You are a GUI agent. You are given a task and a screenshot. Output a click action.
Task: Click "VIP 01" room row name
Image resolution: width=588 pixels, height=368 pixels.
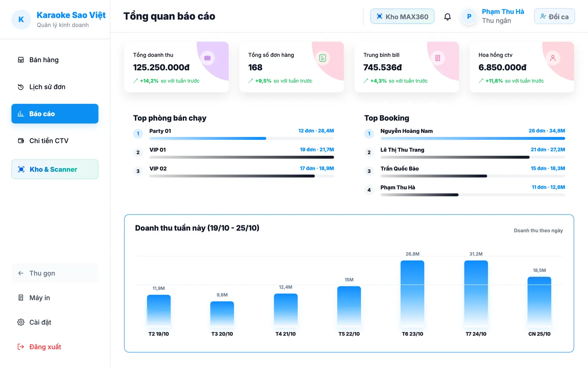pos(158,150)
